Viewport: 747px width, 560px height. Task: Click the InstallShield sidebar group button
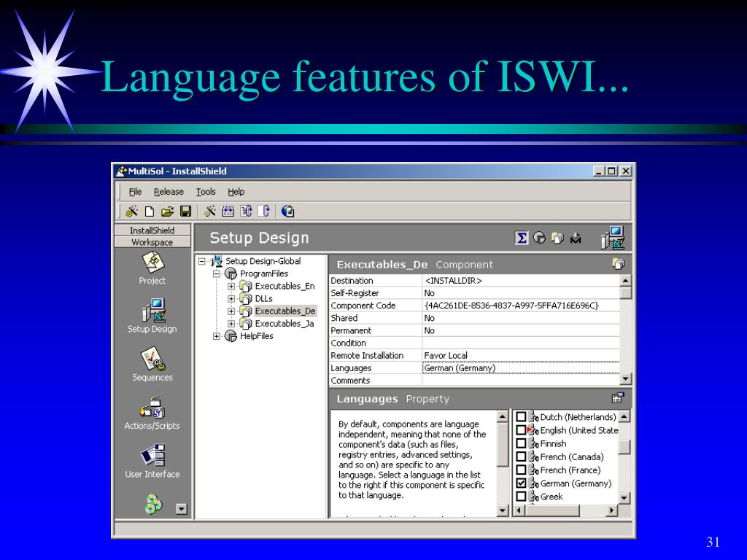tap(152, 230)
